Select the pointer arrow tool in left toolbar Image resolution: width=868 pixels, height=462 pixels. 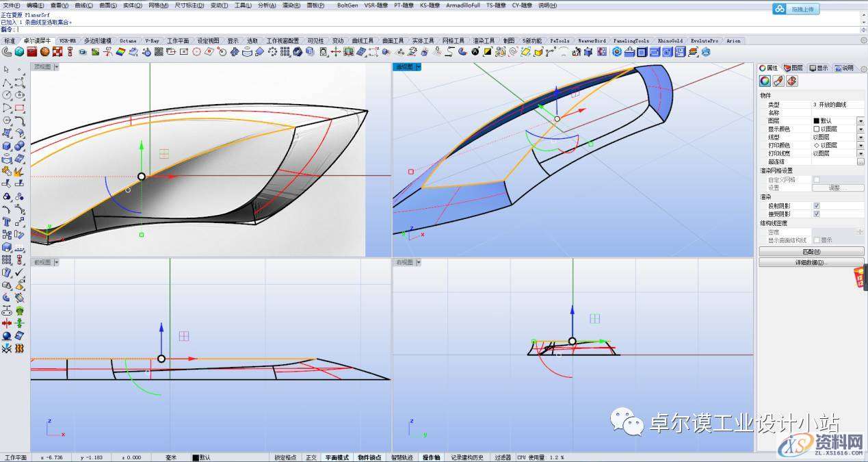click(7, 70)
